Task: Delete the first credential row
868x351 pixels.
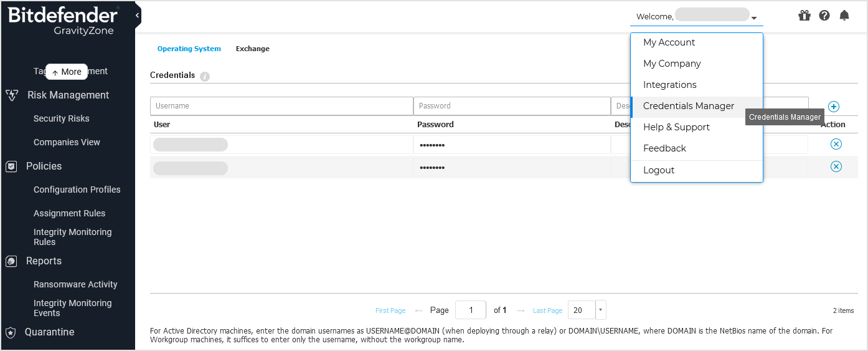Action: tap(836, 144)
